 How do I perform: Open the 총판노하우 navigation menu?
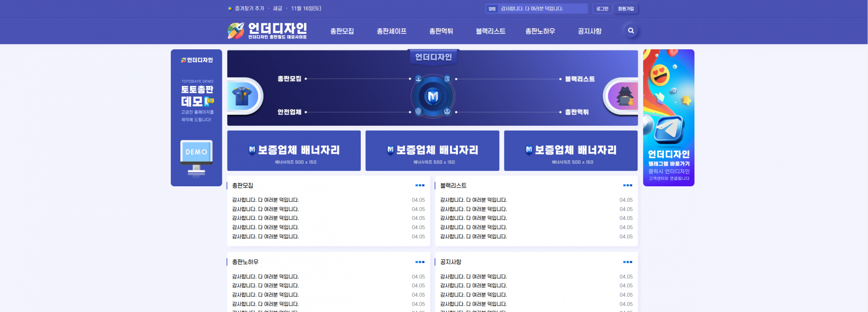[x=540, y=31]
